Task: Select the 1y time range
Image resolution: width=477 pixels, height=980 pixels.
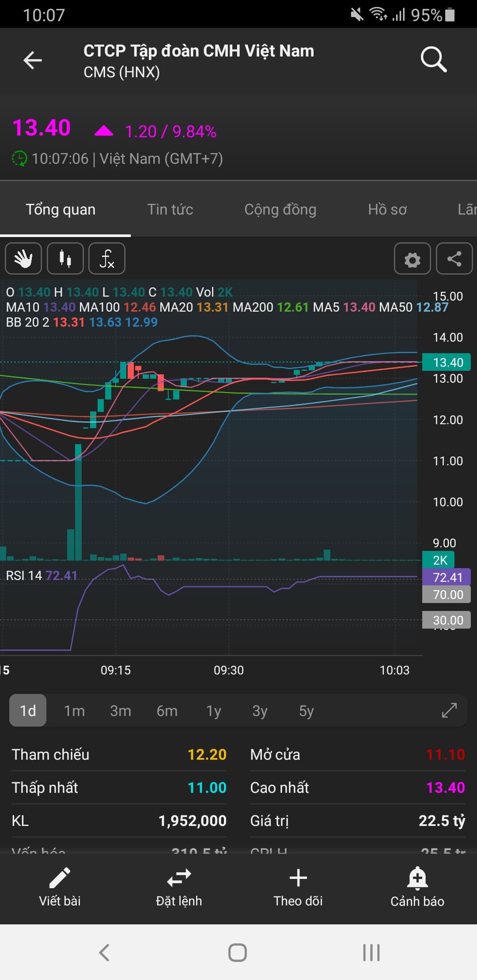Action: [x=214, y=711]
